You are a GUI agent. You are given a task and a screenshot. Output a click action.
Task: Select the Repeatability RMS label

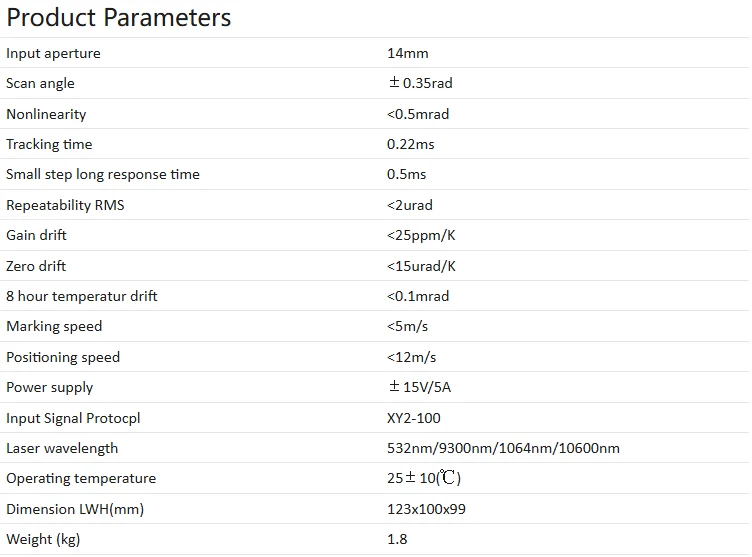tap(65, 205)
